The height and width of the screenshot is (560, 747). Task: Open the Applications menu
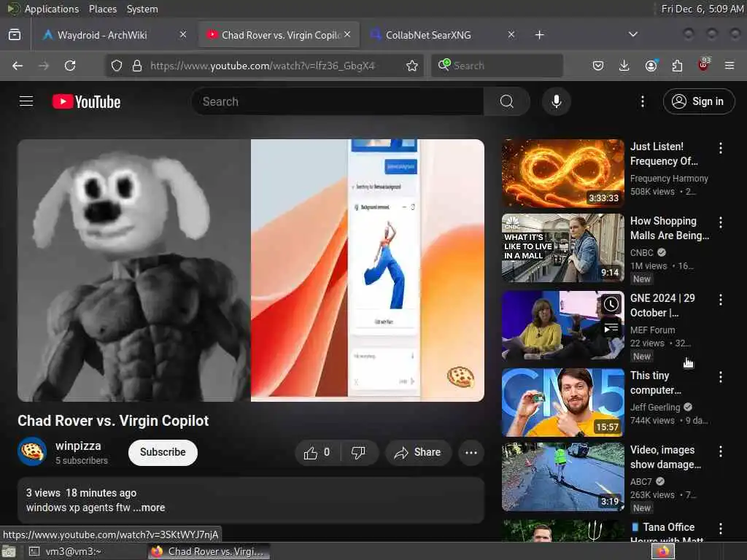pyautogui.click(x=52, y=9)
